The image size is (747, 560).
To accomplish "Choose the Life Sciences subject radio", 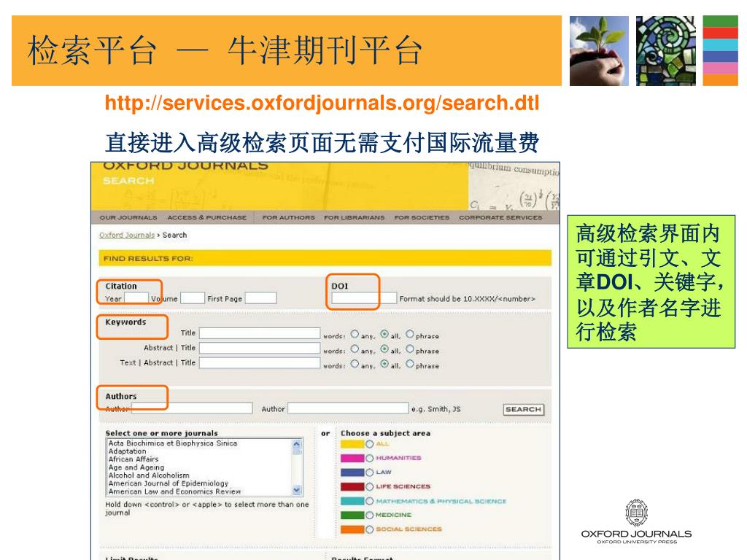I will pos(370,486).
